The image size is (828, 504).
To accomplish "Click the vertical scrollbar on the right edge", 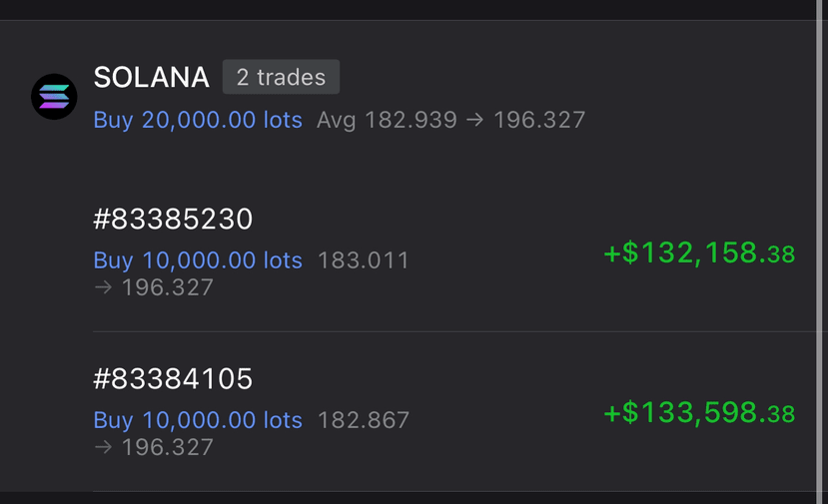I will [x=822, y=252].
